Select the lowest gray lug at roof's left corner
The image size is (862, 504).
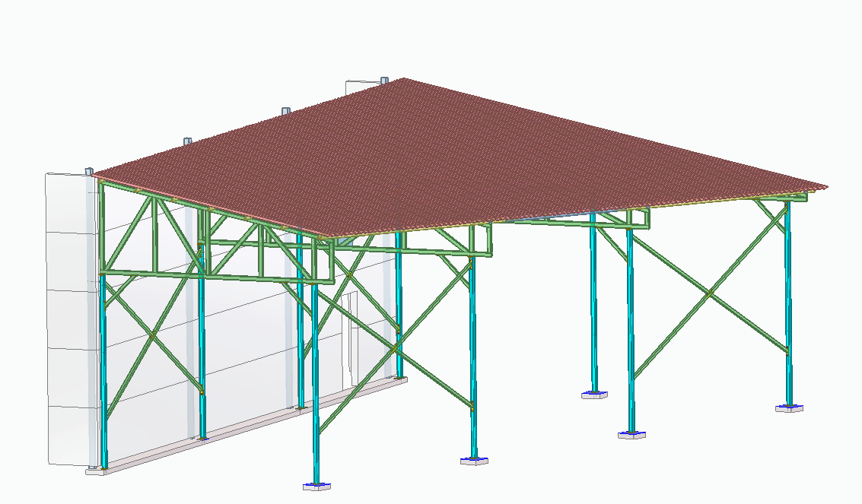pyautogui.click(x=88, y=172)
